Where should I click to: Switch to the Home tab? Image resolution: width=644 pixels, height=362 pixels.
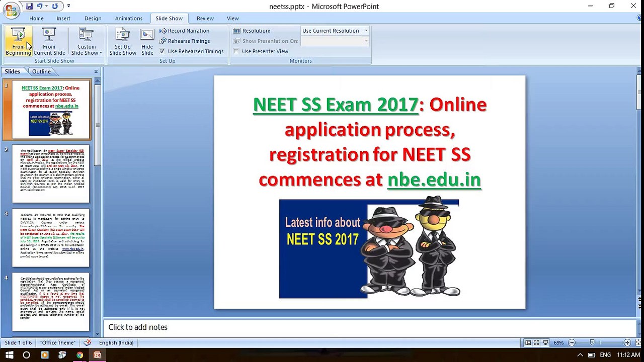pyautogui.click(x=36, y=18)
